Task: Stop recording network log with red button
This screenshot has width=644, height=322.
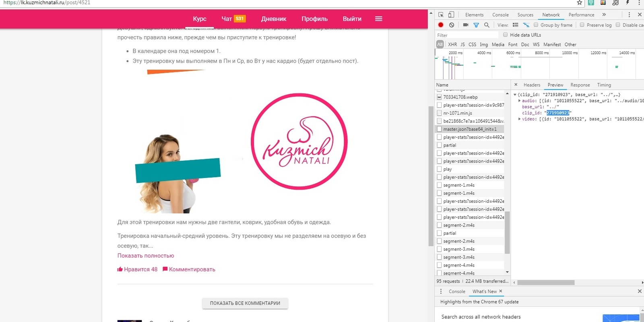Action: (x=441, y=25)
